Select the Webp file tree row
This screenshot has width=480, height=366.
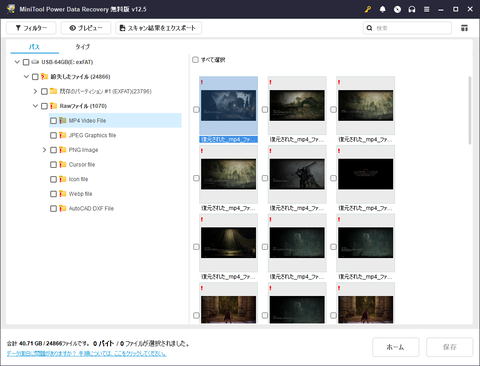pyautogui.click(x=115, y=194)
